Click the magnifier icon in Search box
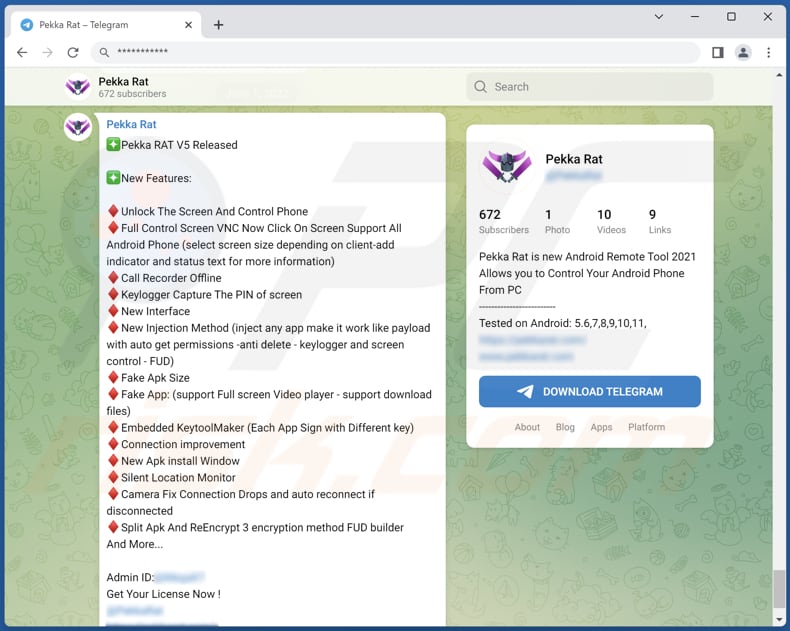The width and height of the screenshot is (790, 631). (481, 87)
